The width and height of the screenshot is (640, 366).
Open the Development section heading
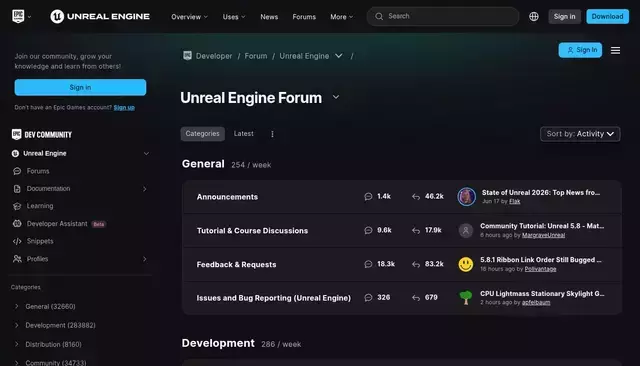pos(218,343)
